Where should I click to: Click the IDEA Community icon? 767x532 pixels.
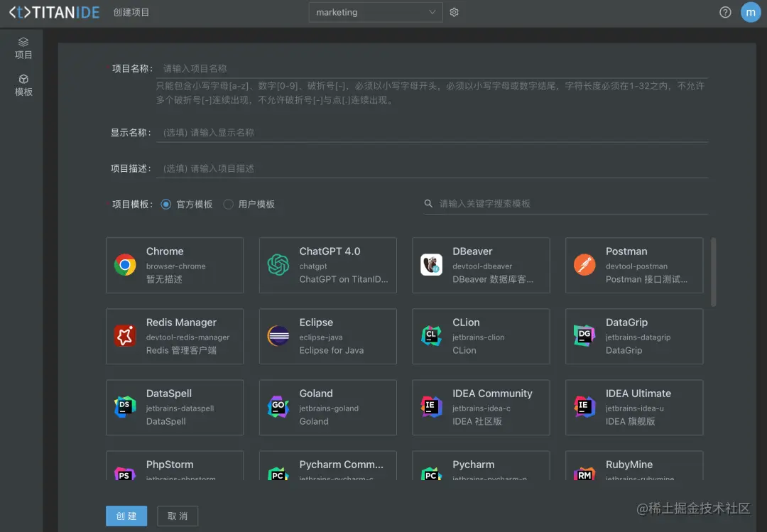coord(432,407)
